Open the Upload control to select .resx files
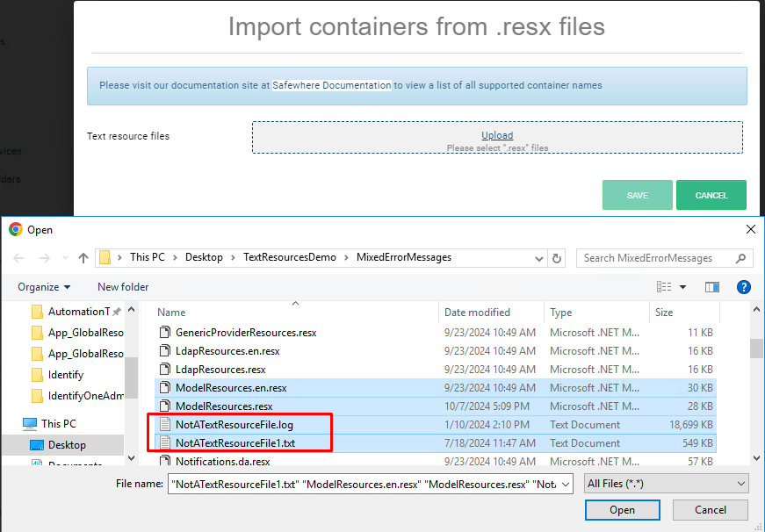Screen dimensions: 765x532 [496, 134]
